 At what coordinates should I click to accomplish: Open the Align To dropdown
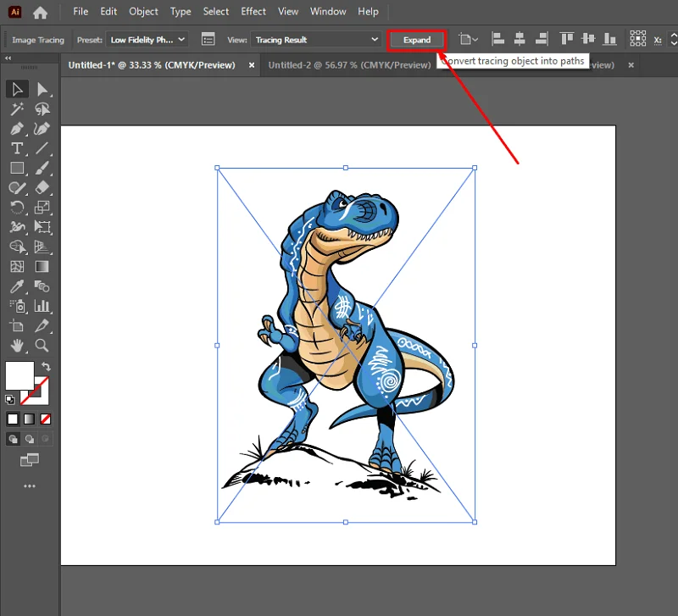click(x=468, y=40)
